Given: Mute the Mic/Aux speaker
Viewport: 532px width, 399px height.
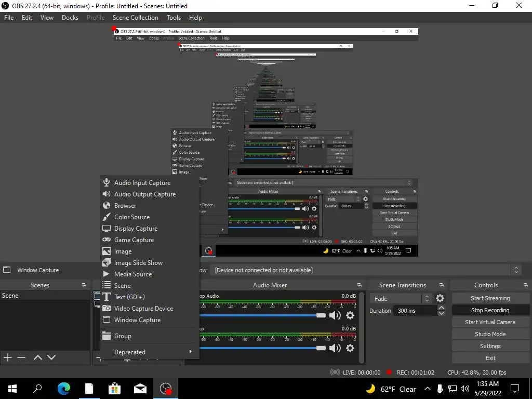Looking at the screenshot, I should pyautogui.click(x=335, y=348).
